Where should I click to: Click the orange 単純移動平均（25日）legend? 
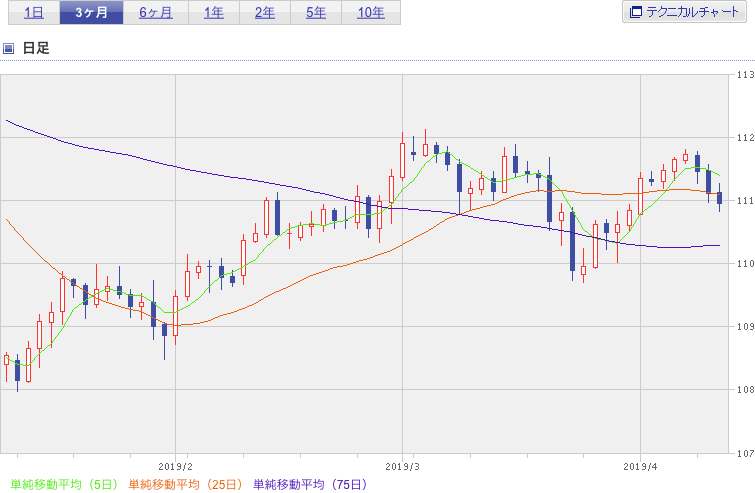coord(185,484)
